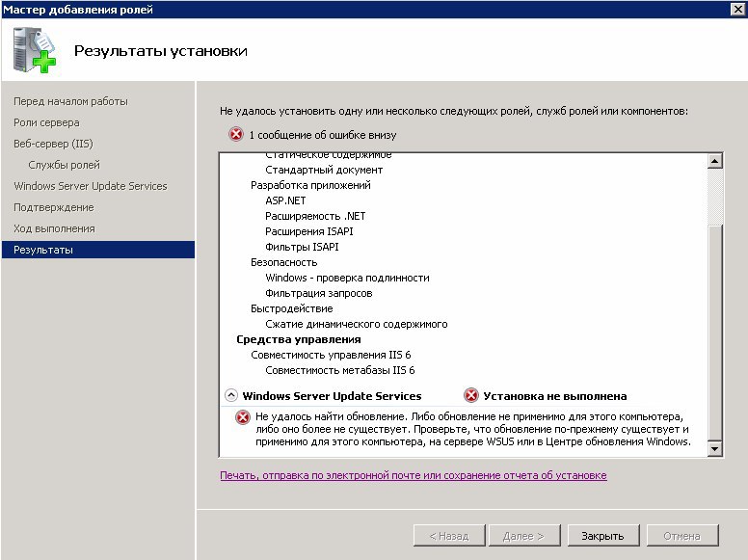This screenshot has width=748, height=560.
Task: Click the results list vertical scrollbar thumb
Action: pos(714,332)
